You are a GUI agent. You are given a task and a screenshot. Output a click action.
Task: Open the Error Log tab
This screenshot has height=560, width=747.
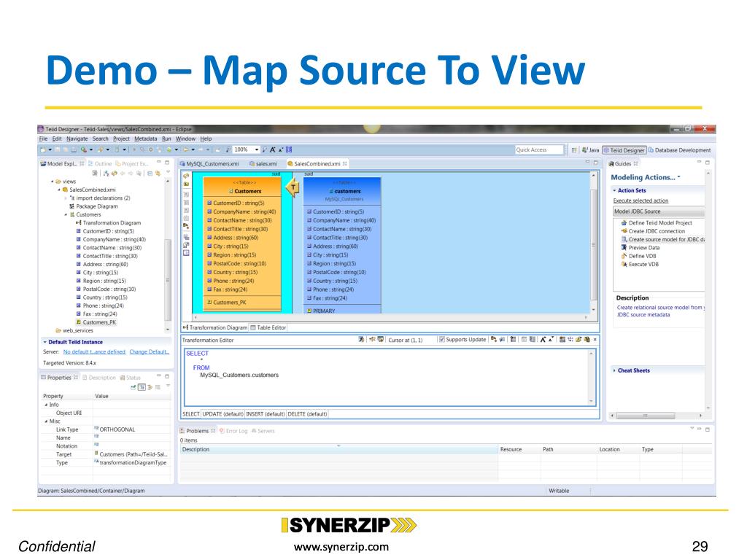point(233,431)
